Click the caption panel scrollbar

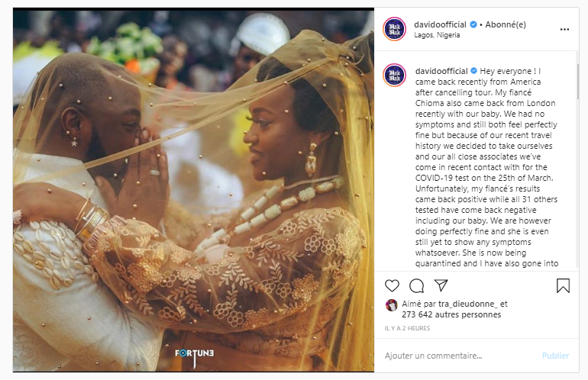[577, 81]
